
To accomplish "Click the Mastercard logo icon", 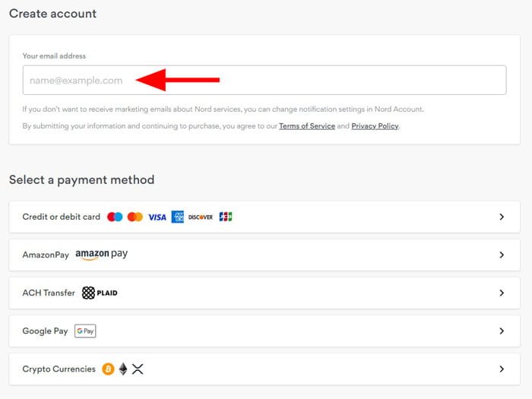I will tap(135, 217).
